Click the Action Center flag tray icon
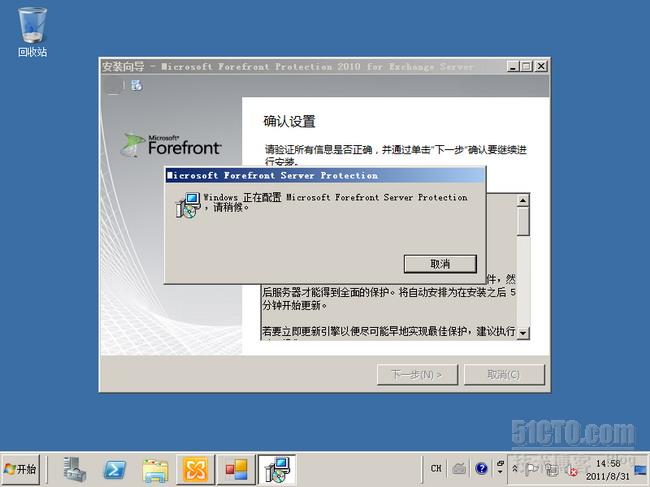 (532, 469)
